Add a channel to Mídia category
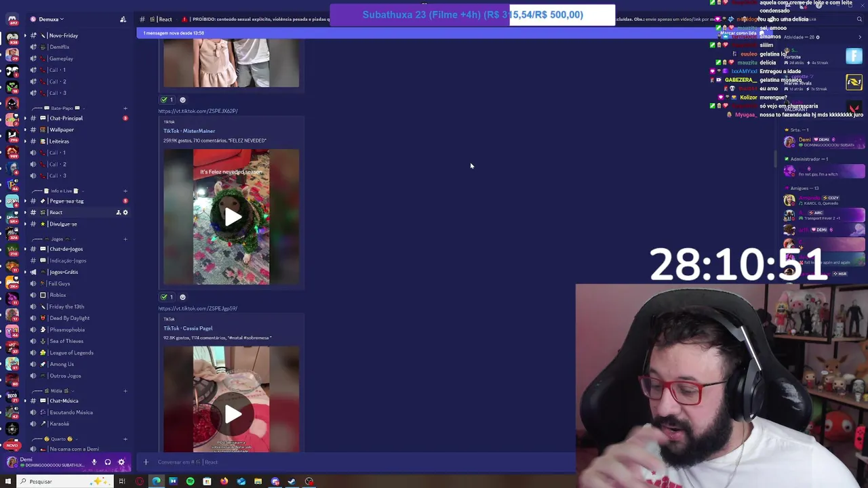 click(125, 391)
